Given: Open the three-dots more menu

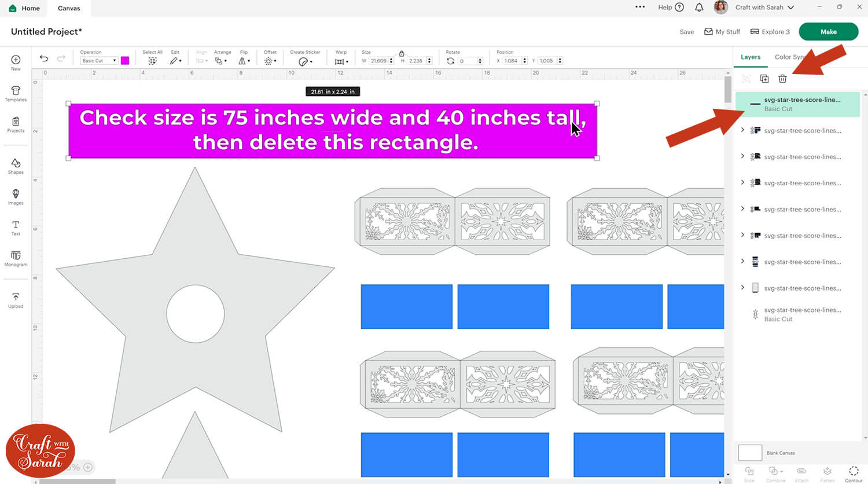Looking at the screenshot, I should click(x=640, y=7).
